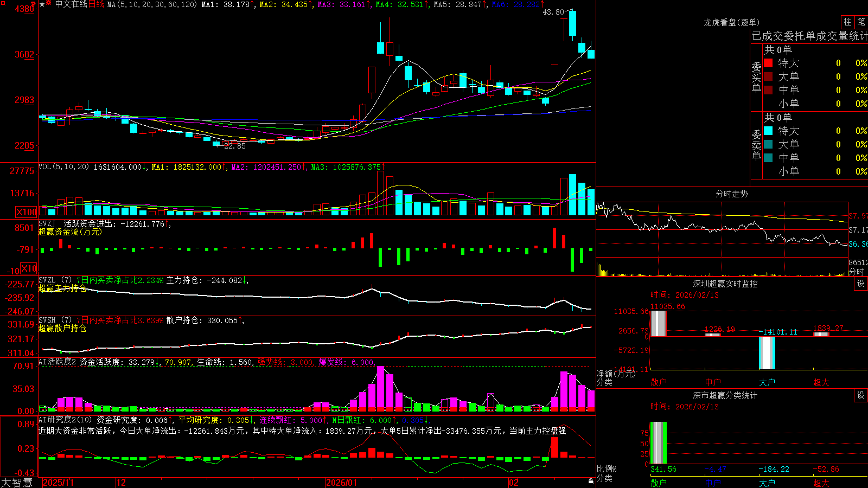868x488 pixels.
Task: Click the 43.80 high price label
Action: (553, 12)
